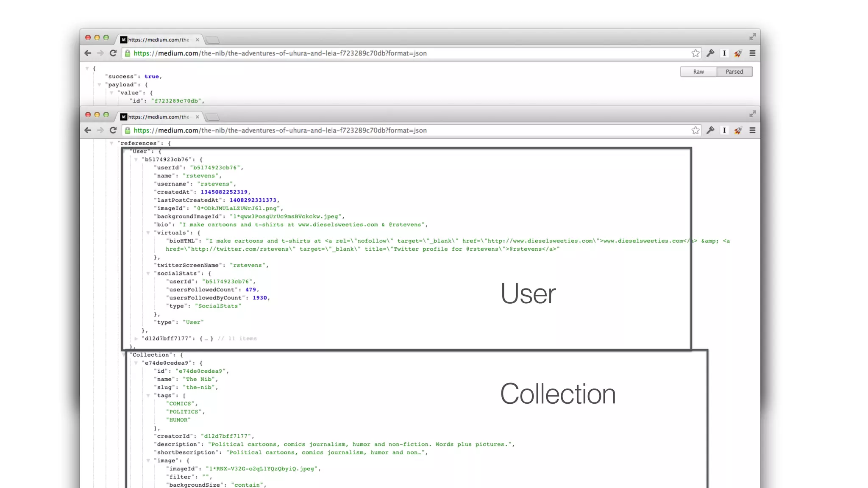Image resolution: width=868 pixels, height=488 pixels.
Task: Click the "HUMOR" tag entry
Action: pyautogui.click(x=178, y=420)
